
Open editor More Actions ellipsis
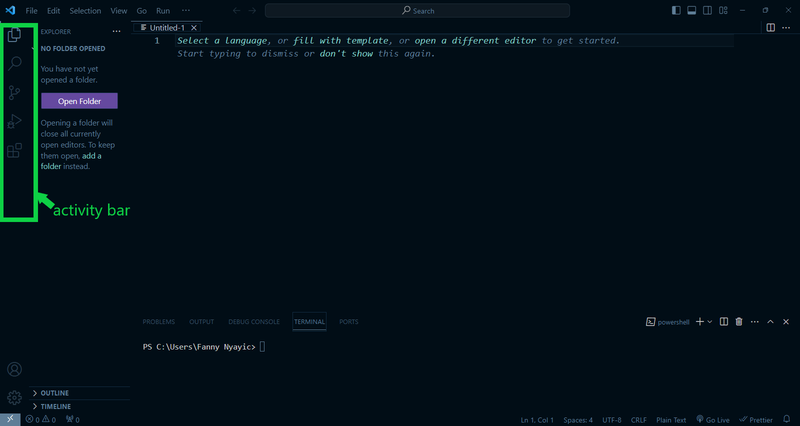pyautogui.click(x=787, y=28)
